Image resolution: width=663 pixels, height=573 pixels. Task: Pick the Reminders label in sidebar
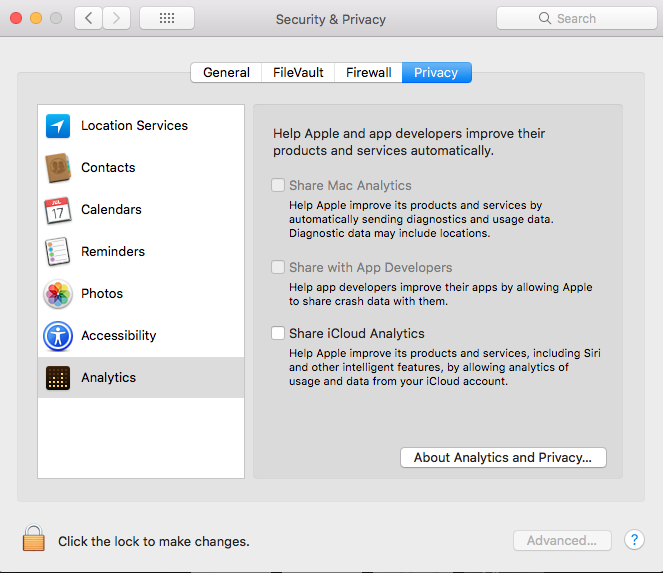[113, 252]
